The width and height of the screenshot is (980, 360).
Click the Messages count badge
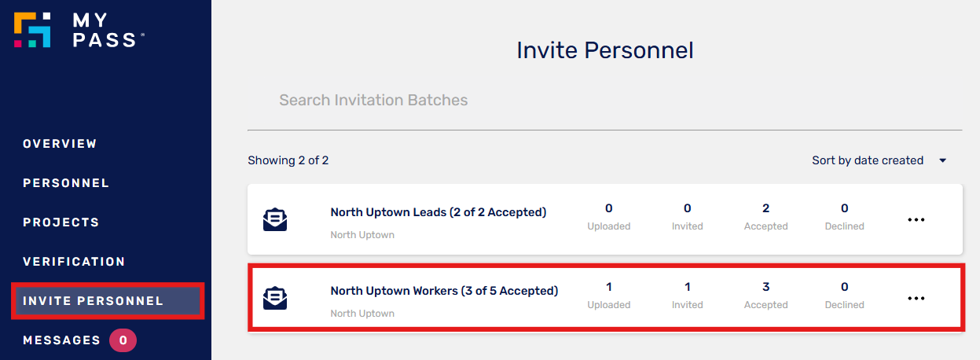(123, 340)
